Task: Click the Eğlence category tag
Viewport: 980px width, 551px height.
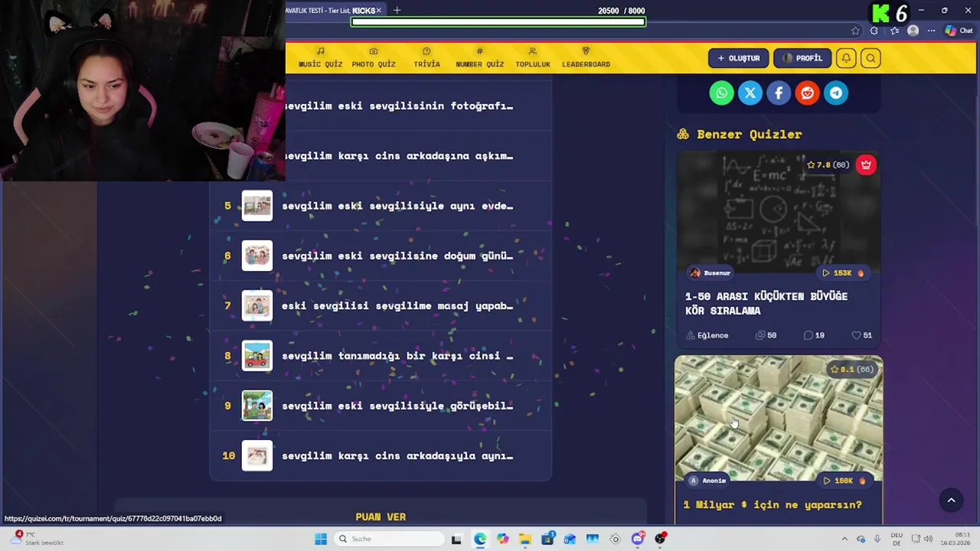Action: (707, 335)
